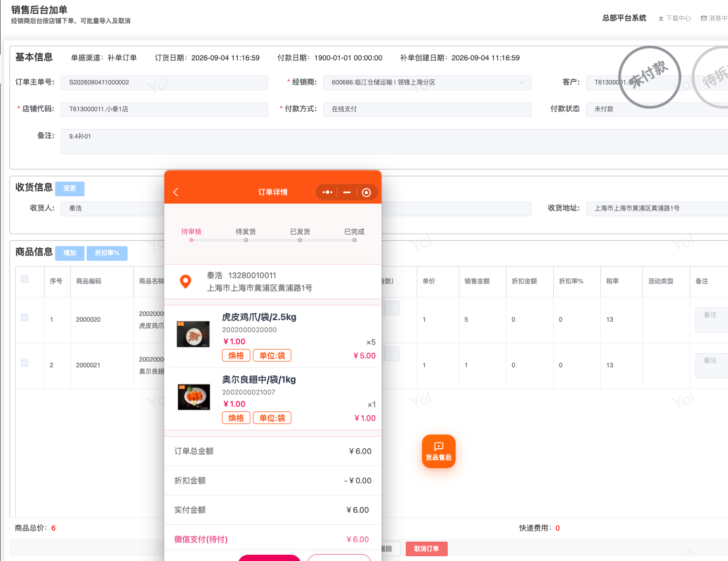
Task: Close the mini-program via the circle target icon
Action: [366, 193]
